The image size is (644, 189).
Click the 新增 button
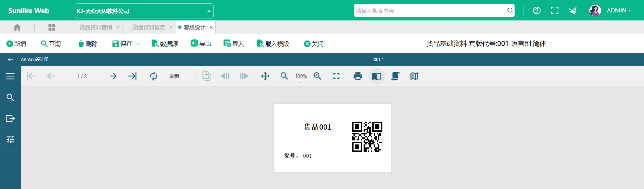pyautogui.click(x=16, y=44)
